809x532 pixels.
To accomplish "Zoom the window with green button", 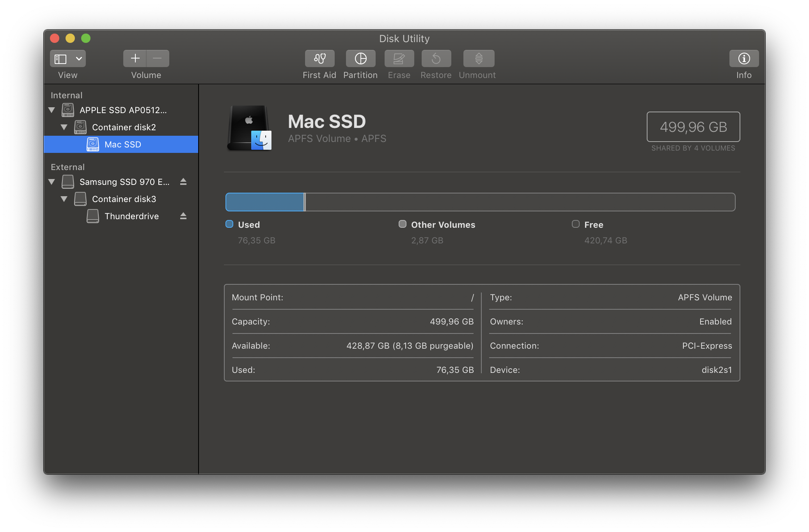I will (x=86, y=38).
